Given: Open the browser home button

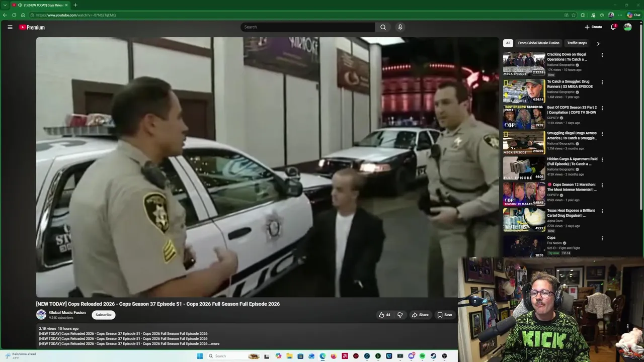Looking at the screenshot, I should click(23, 15).
